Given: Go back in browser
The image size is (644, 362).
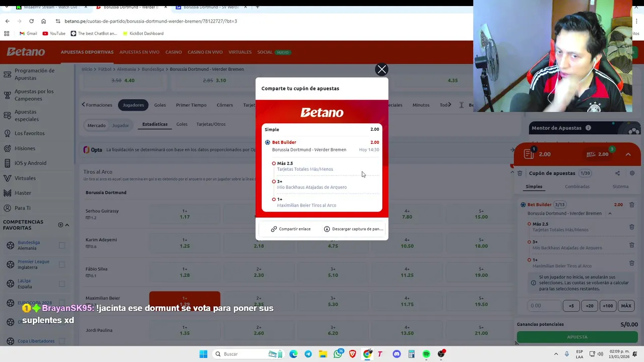Looking at the screenshot, I should (x=7, y=21).
